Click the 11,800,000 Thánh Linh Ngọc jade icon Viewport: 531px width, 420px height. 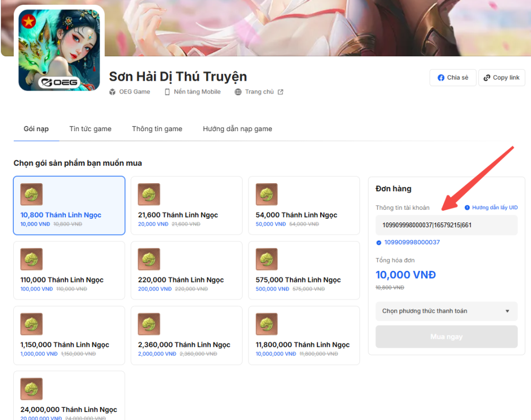[x=267, y=324]
